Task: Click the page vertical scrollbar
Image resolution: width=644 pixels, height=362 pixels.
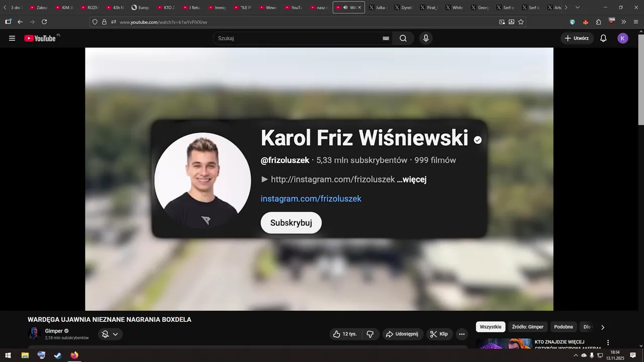Action: pos(640,80)
